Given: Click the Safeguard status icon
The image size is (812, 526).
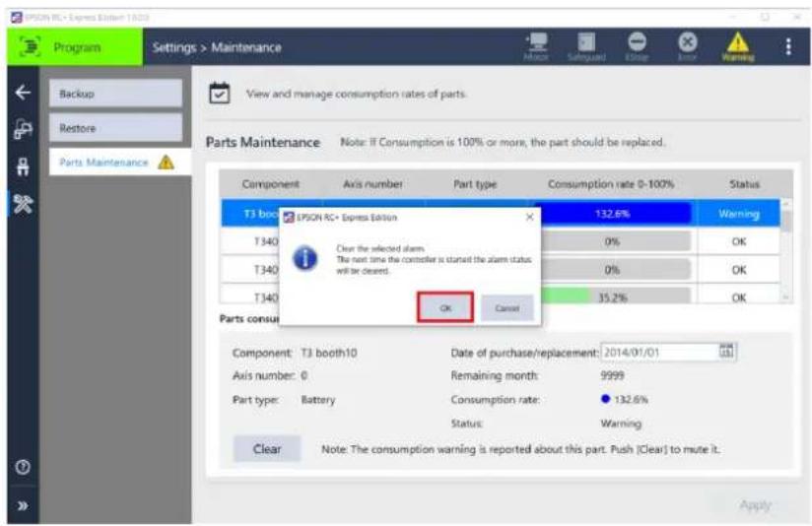Looking at the screenshot, I should pos(586,46).
